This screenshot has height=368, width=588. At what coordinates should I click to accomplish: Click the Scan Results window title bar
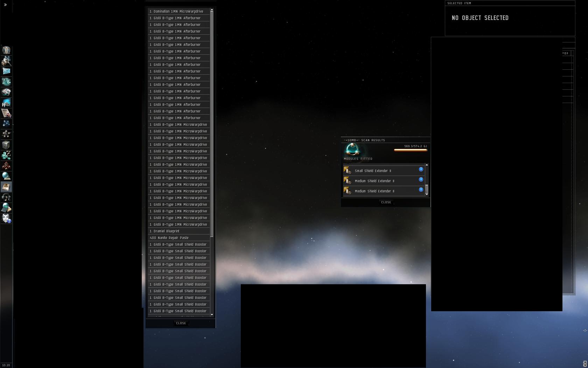[x=386, y=140]
